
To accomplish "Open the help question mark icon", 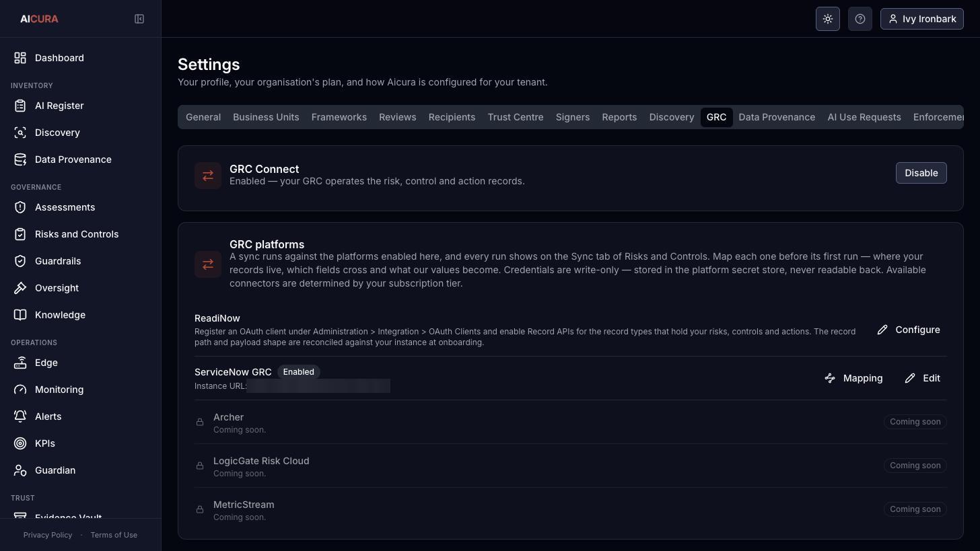I will click(x=860, y=19).
